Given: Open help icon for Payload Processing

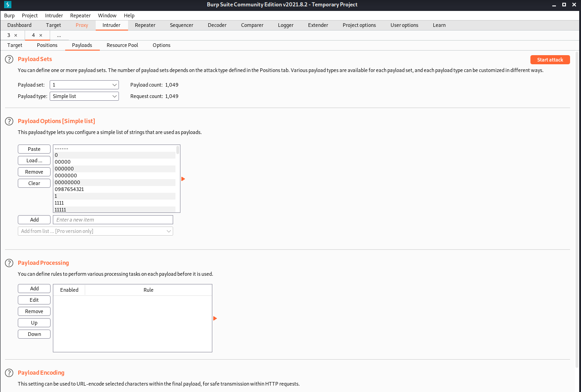Looking at the screenshot, I should pyautogui.click(x=9, y=263).
